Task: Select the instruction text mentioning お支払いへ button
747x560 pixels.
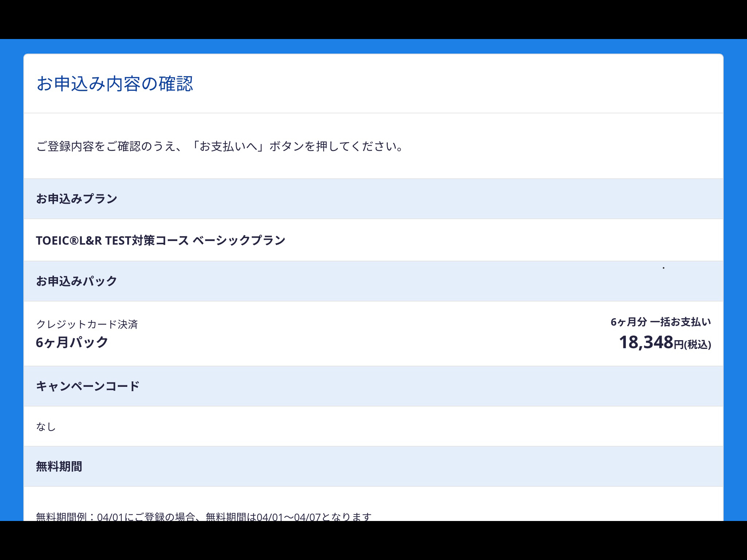Action: pos(220,147)
